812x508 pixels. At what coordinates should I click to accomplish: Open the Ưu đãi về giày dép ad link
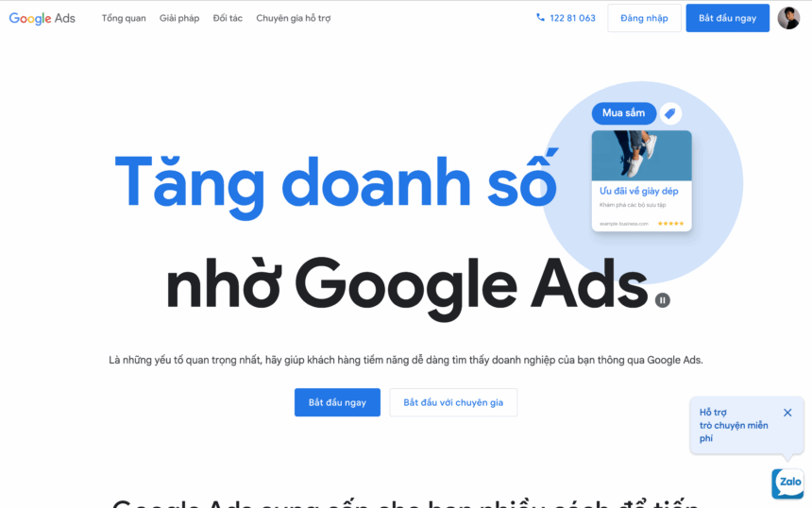pos(638,191)
